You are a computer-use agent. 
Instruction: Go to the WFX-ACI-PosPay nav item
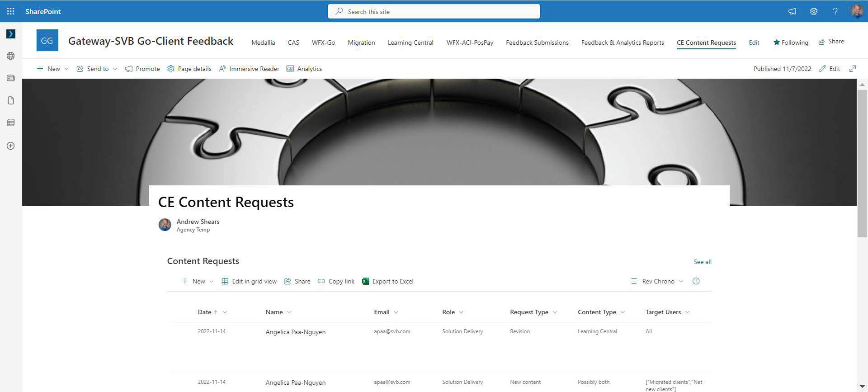470,43
